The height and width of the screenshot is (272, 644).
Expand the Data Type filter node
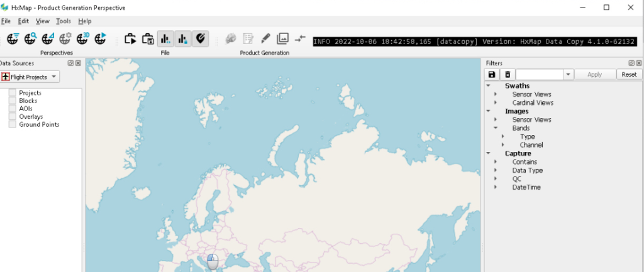(496, 170)
